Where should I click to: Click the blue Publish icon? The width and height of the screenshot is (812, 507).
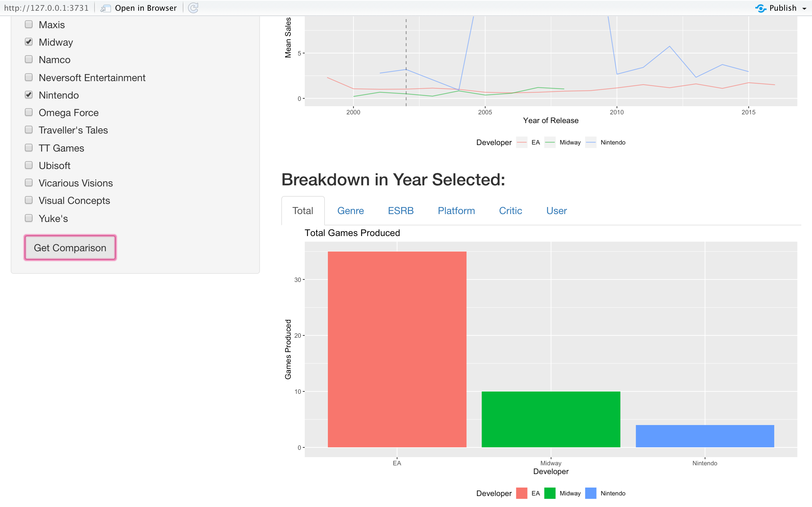click(760, 8)
